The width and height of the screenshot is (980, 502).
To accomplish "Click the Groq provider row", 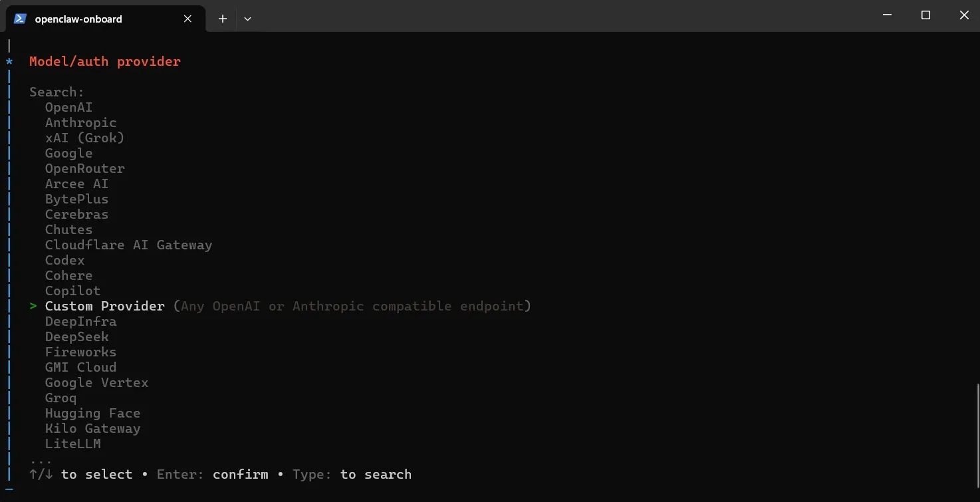I will (61, 398).
